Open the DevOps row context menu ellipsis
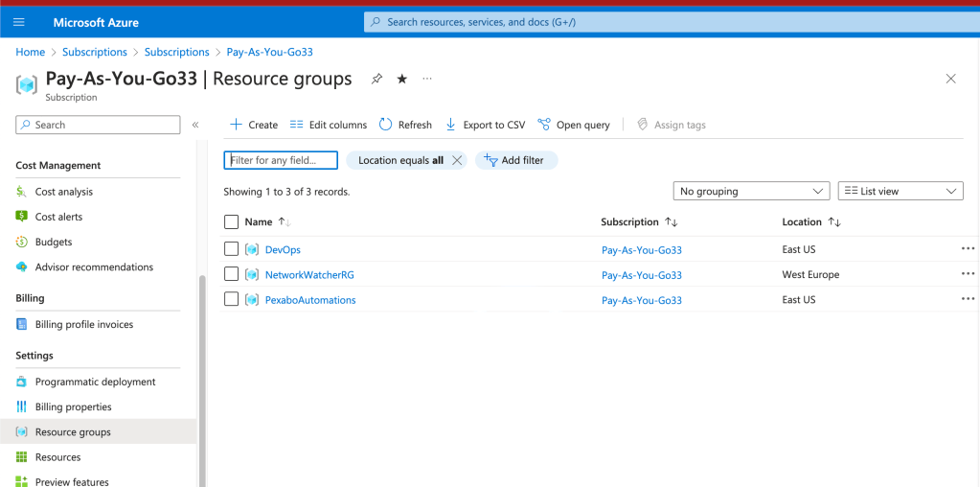This screenshot has width=980, height=487. tap(968, 248)
